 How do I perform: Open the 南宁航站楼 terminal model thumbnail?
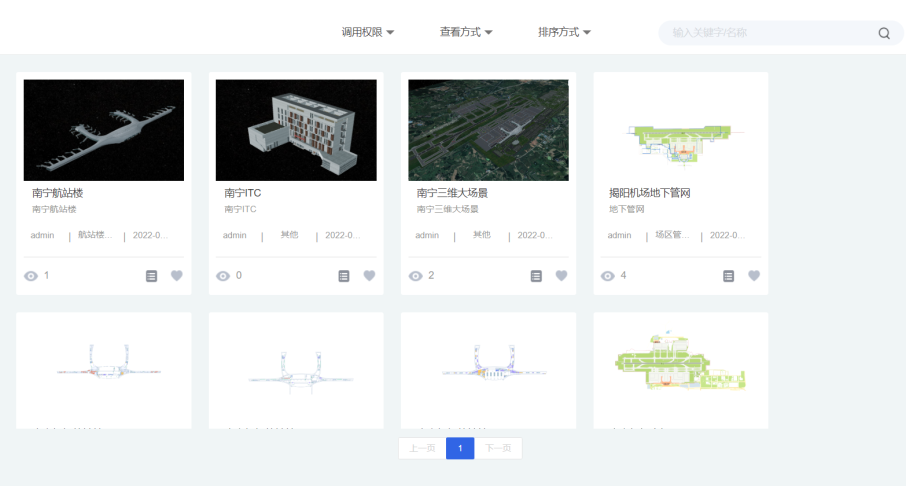104,130
